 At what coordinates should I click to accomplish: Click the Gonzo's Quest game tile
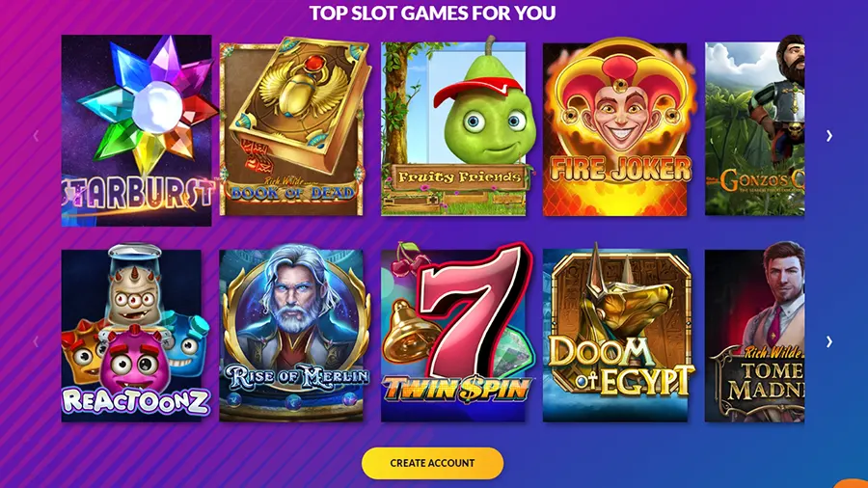click(x=754, y=125)
